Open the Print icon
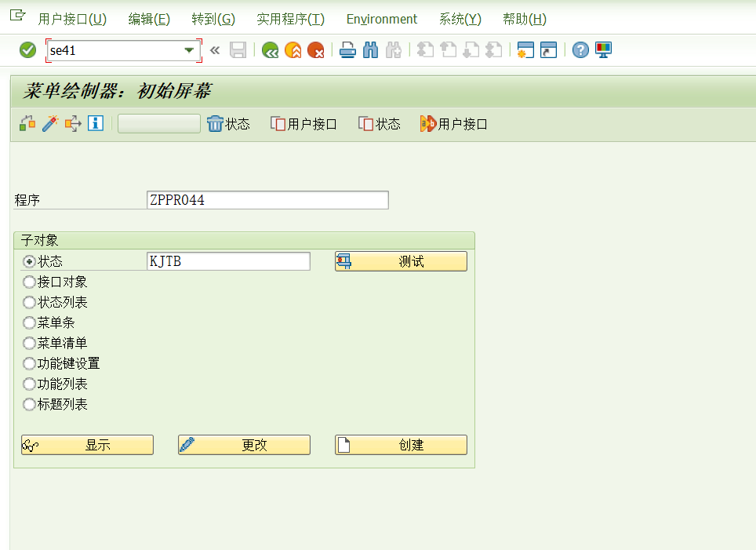The height and width of the screenshot is (550, 756). 347,49
